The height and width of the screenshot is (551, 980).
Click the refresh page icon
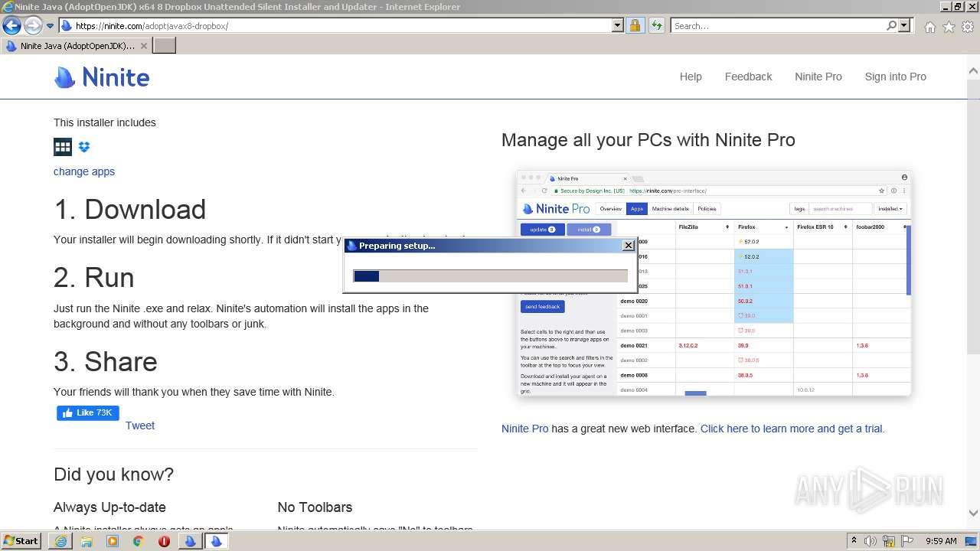tap(656, 25)
